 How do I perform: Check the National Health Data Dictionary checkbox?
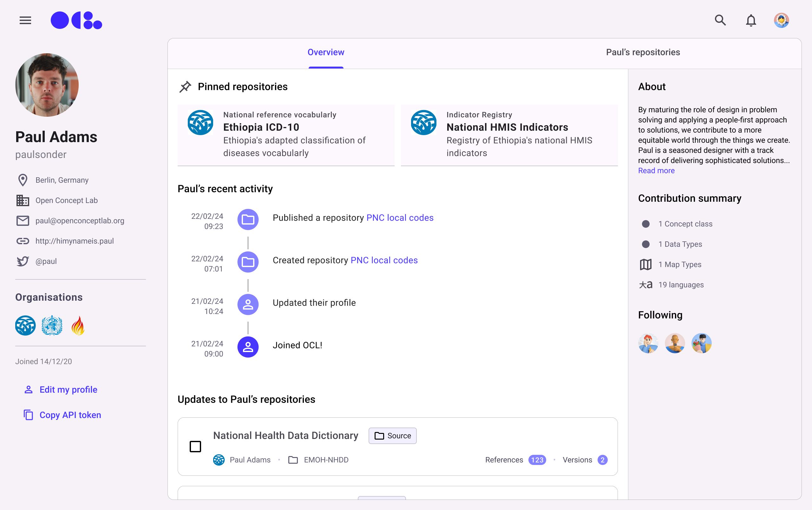[x=195, y=446]
